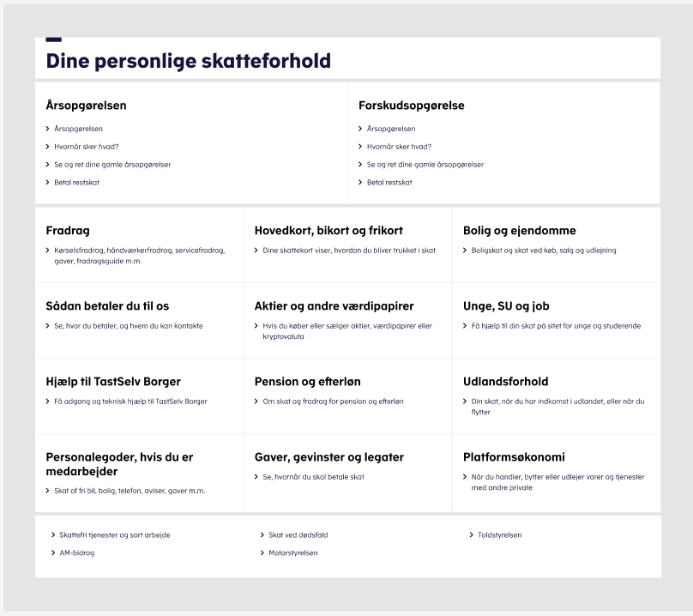Click chevron next to Boligskat link
This screenshot has width=693, height=616.
coord(465,251)
